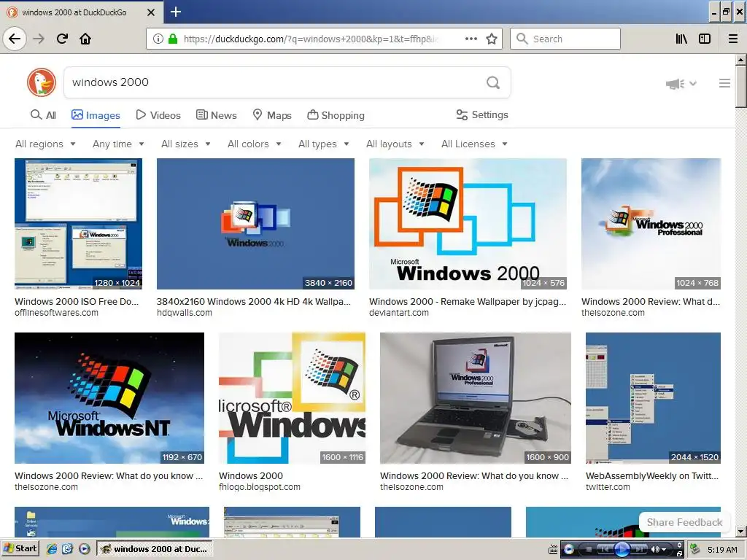Screen dimensions: 747x560
Task: Launch Internet Explorer from quick launch
Action: tap(52, 549)
